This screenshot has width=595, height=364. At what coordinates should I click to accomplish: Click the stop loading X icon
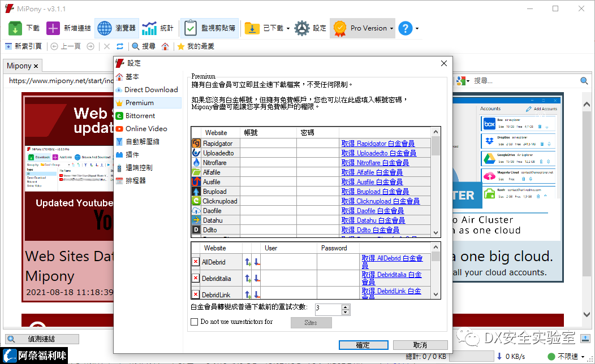coord(107,46)
